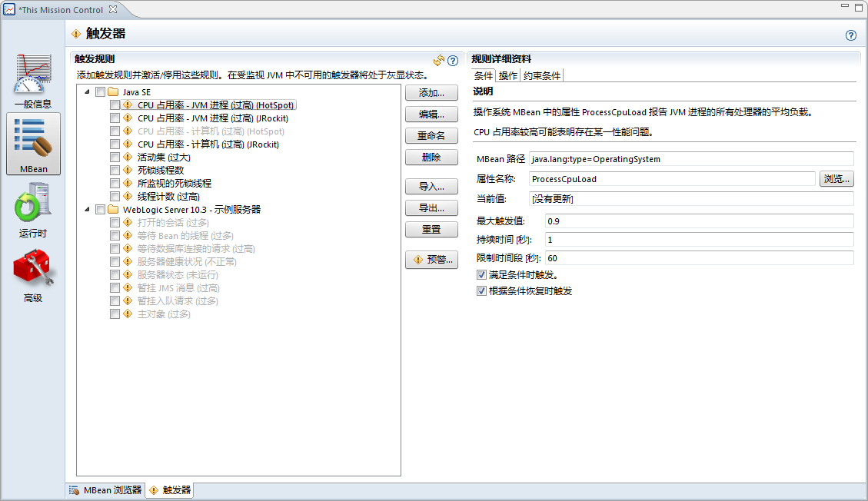Open the 运行时 sidebar section
The image size is (868, 501).
pos(33,209)
